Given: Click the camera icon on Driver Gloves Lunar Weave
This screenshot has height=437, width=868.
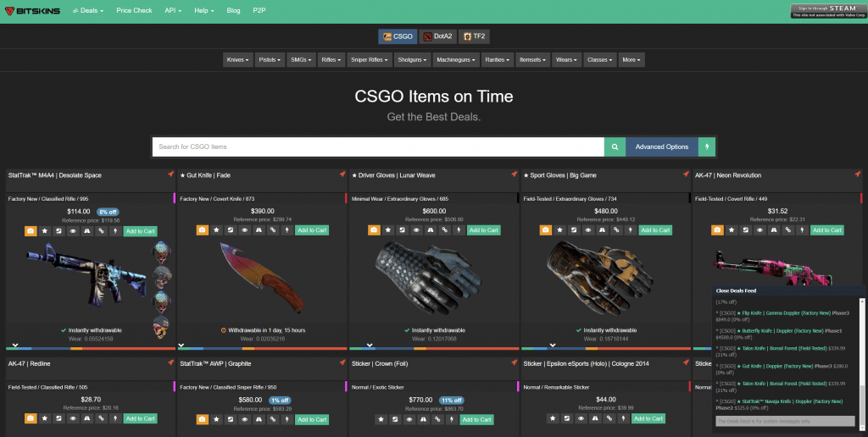Looking at the screenshot, I should click(374, 230).
